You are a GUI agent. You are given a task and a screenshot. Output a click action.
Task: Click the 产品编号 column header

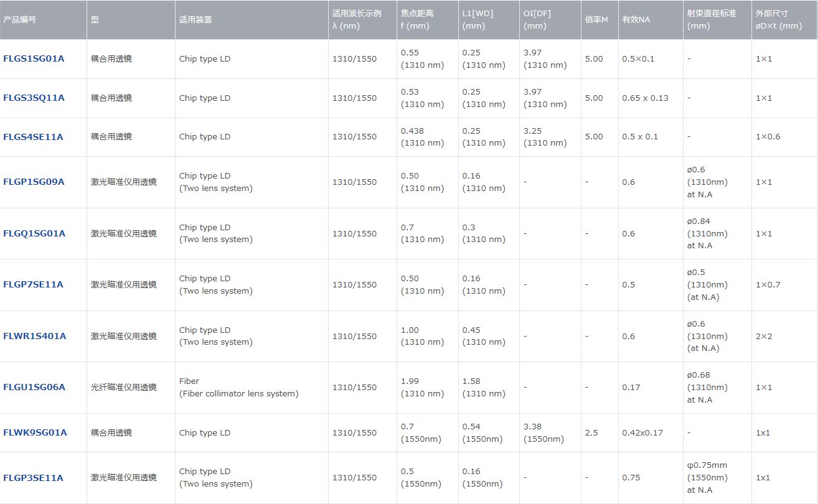click(20, 19)
